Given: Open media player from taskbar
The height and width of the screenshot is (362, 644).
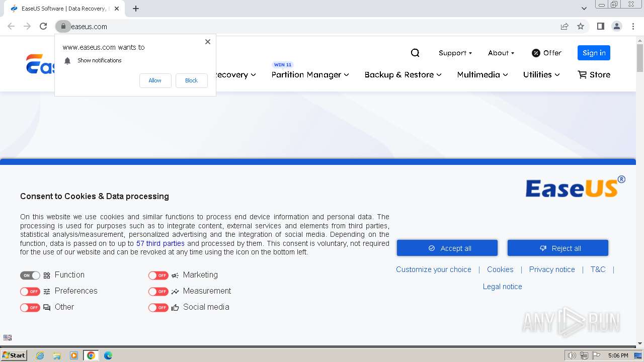Looking at the screenshot, I should pyautogui.click(x=74, y=355).
